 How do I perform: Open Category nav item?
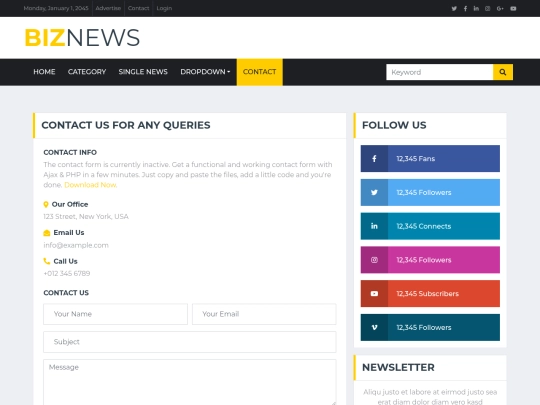pyautogui.click(x=87, y=72)
